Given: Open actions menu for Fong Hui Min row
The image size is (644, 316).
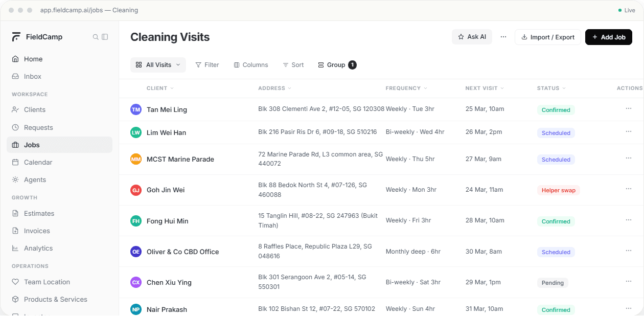Looking at the screenshot, I should (x=629, y=220).
